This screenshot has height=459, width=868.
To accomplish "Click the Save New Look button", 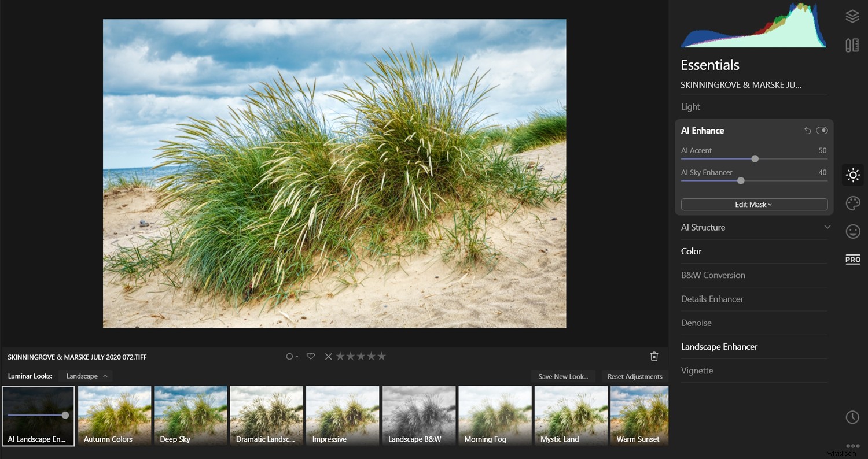I will tap(562, 376).
